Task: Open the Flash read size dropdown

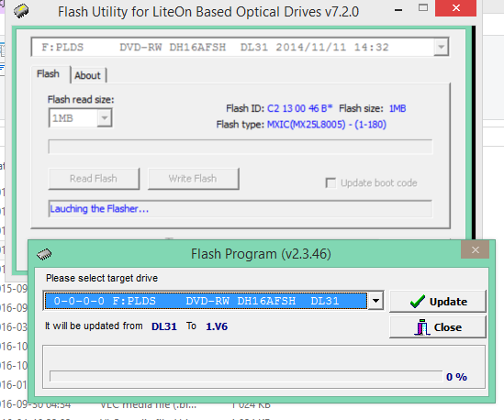Action: click(x=104, y=118)
